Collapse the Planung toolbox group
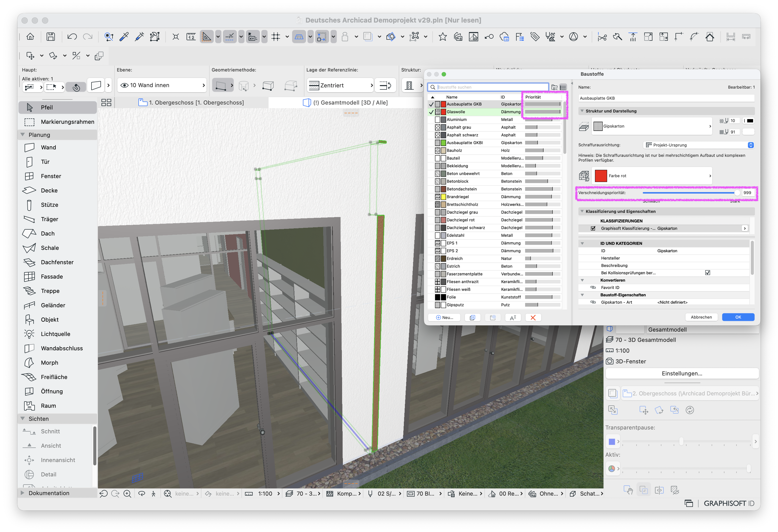This screenshot has height=532, width=778. [x=23, y=135]
